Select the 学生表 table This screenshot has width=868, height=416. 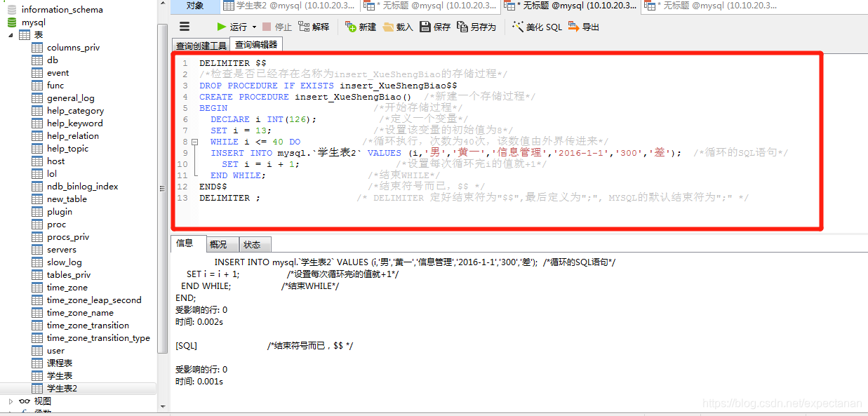(x=60, y=376)
